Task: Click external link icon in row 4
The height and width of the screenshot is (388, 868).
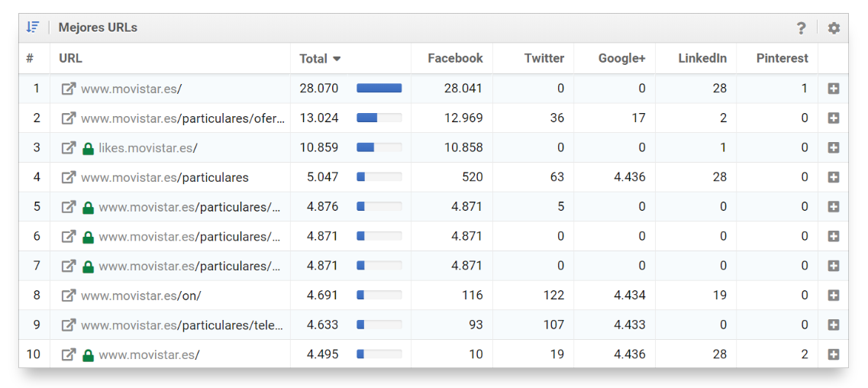Action: [x=69, y=177]
